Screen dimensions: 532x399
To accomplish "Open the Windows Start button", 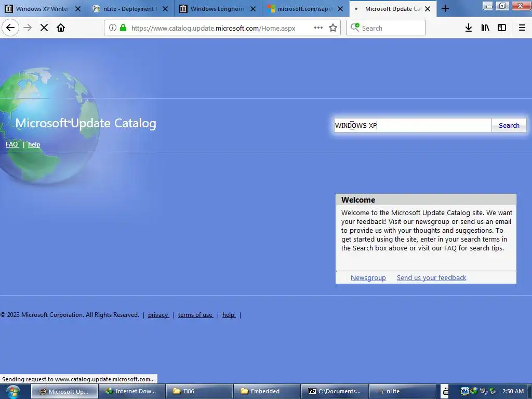I will pyautogui.click(x=13, y=392).
